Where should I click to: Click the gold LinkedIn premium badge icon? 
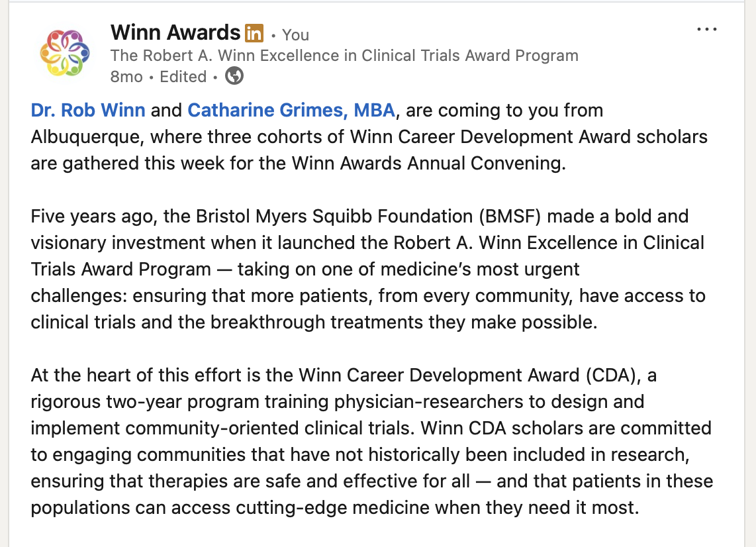coord(254,33)
